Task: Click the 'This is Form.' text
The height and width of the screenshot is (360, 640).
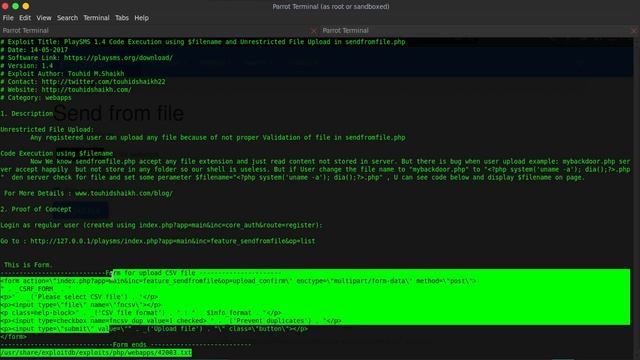Action: click(29, 265)
